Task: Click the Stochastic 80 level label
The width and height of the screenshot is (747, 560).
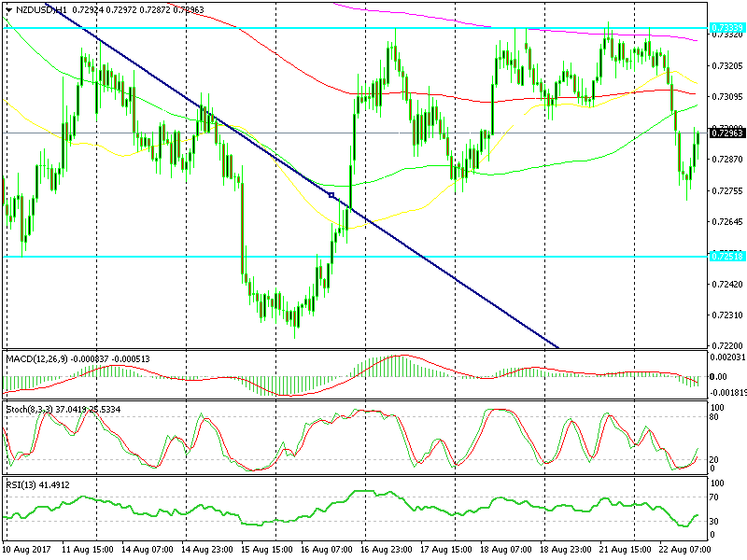Action: (x=714, y=417)
